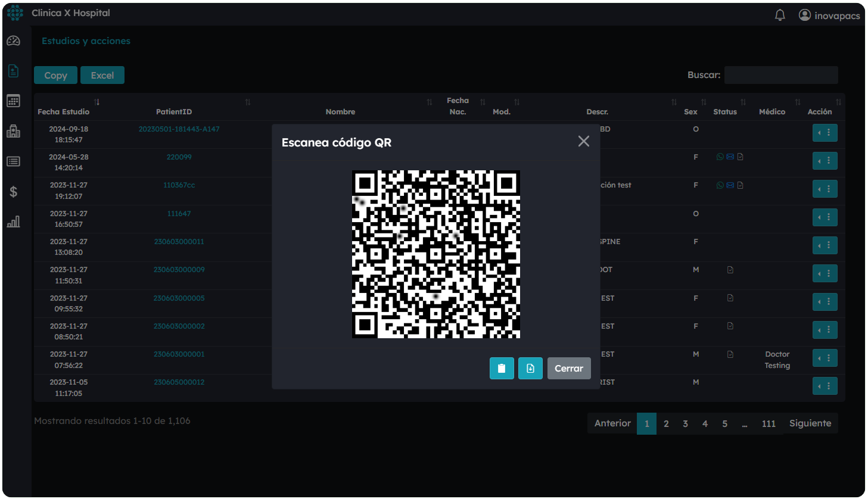Go to page 3 of results
This screenshot has width=868, height=499.
click(685, 423)
